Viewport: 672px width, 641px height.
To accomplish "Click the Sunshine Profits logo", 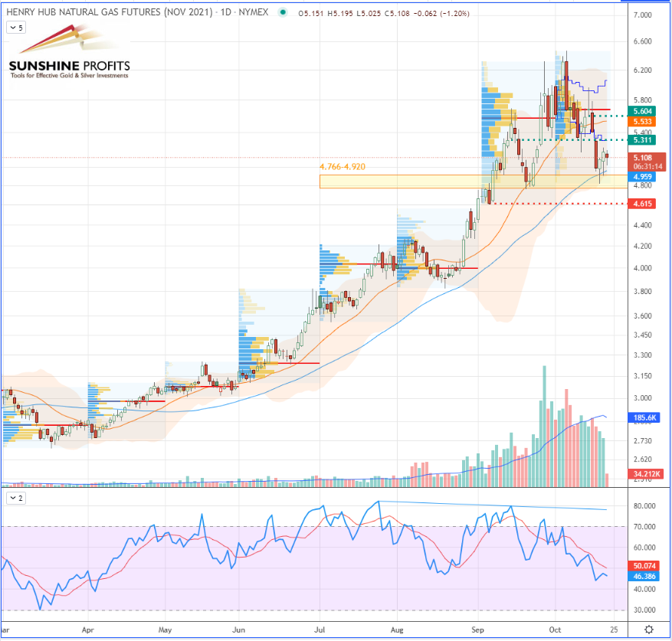I will 70,52.
